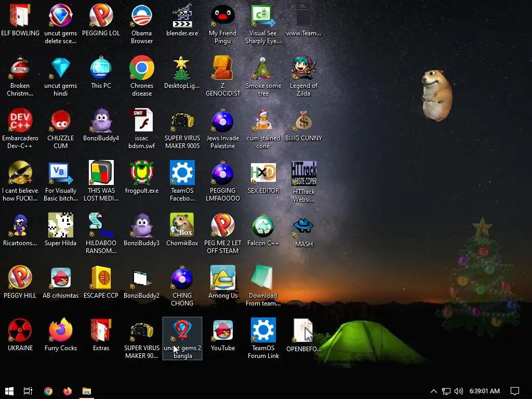Select TeamOS Forum Link icon
Viewport: 532px width, 399px height.
coord(263,330)
